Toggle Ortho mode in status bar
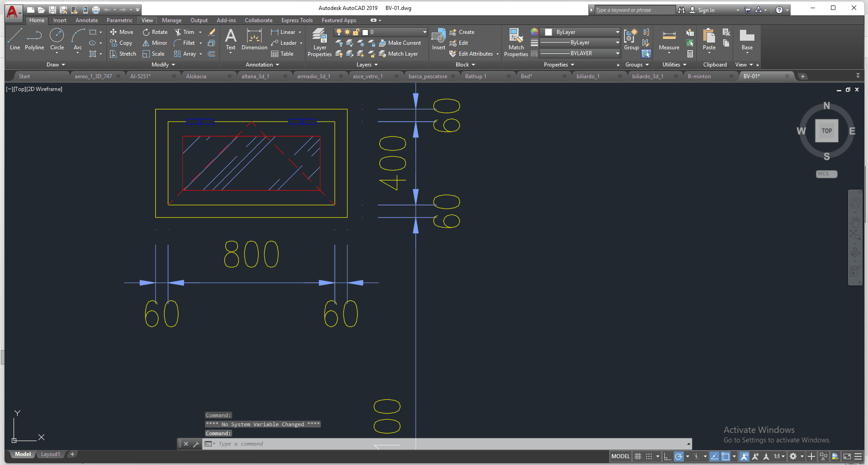This screenshot has height=465, width=868. pos(668,456)
